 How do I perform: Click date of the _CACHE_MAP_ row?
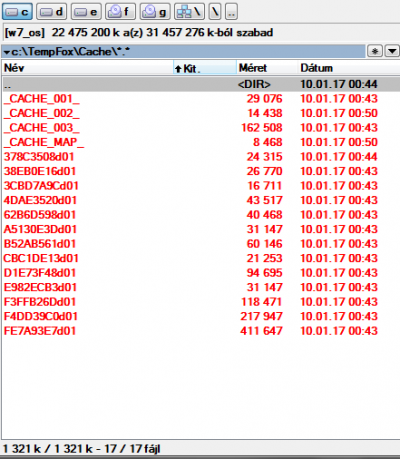[x=339, y=142]
